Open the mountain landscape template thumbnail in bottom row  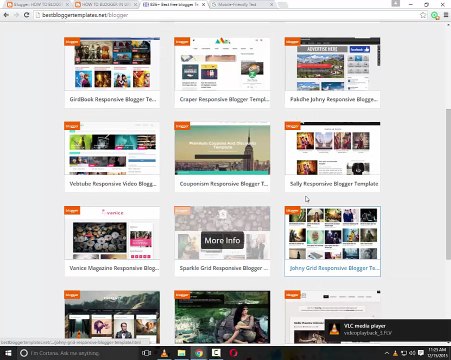click(x=112, y=317)
